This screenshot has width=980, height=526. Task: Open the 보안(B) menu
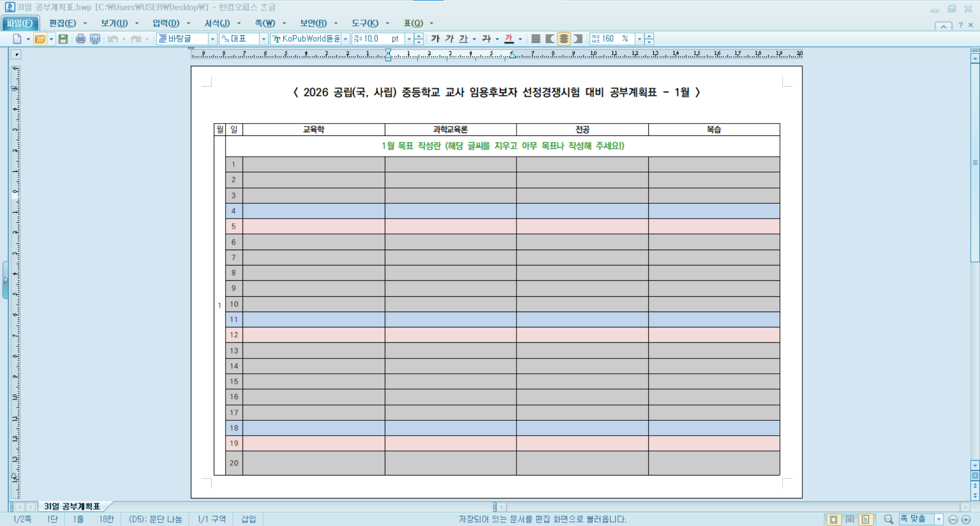pyautogui.click(x=313, y=23)
